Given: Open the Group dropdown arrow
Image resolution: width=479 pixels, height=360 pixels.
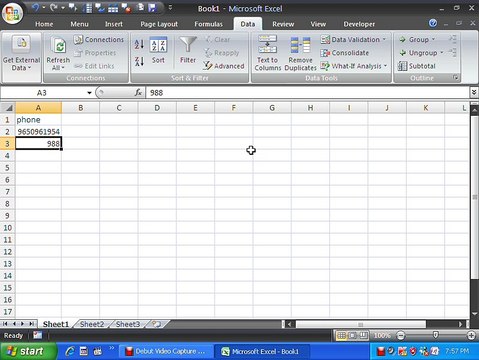Looking at the screenshot, I should [433, 39].
